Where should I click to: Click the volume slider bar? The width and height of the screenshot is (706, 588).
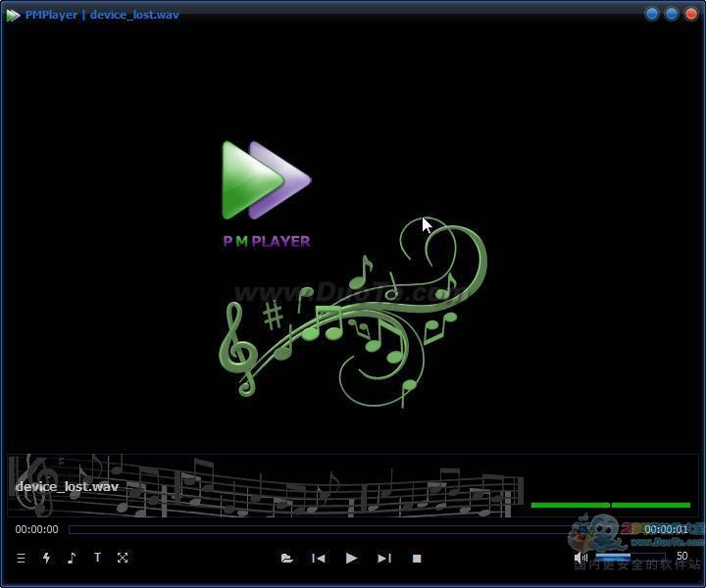(628, 557)
